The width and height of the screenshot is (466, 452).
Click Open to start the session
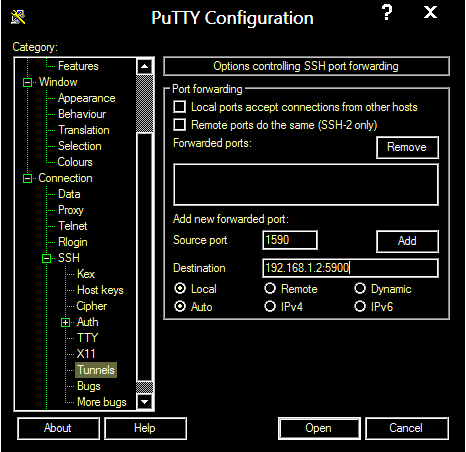click(319, 428)
